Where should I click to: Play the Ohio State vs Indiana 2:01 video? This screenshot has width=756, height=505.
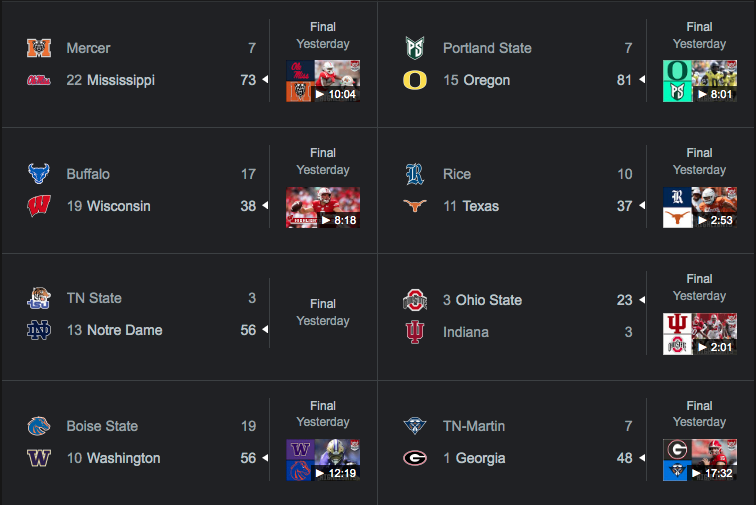point(700,333)
